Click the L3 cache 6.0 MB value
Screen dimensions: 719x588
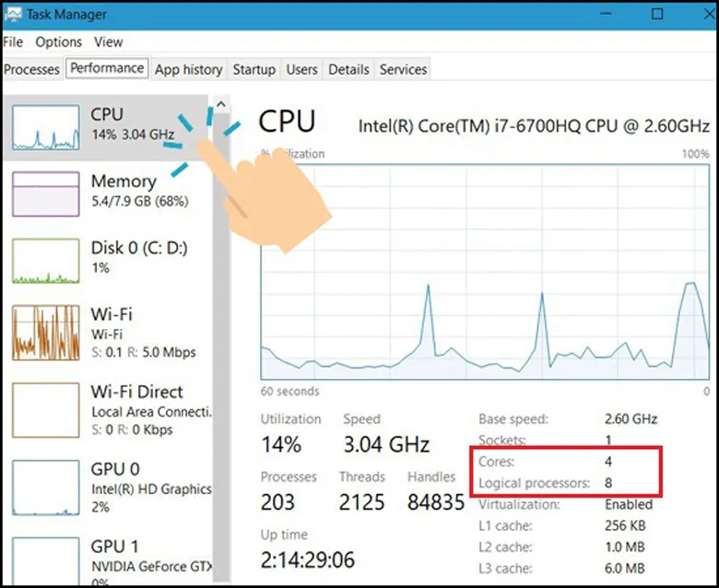click(x=625, y=569)
